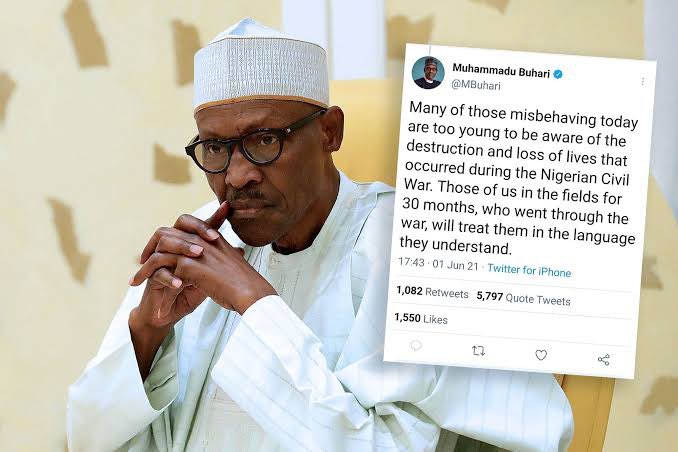Viewport: 678px width, 452px height.
Task: View the 5,797 Quote Tweets list
Action: tap(523, 298)
